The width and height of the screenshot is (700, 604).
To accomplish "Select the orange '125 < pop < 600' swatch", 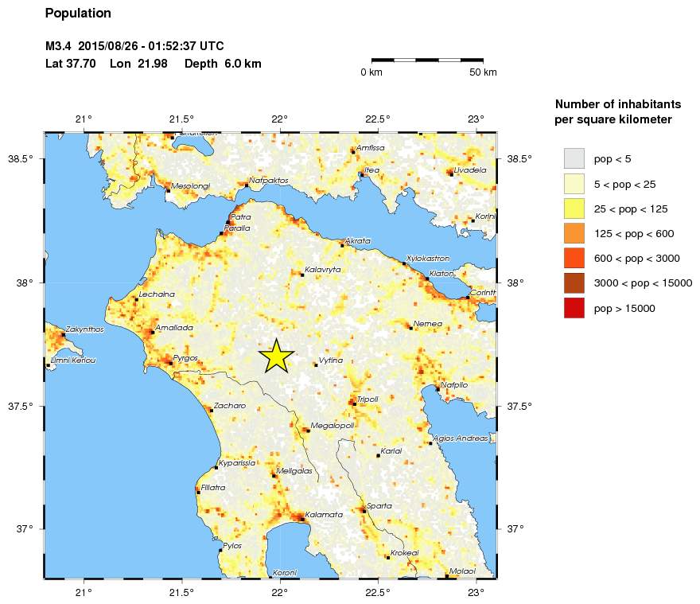I will (574, 233).
